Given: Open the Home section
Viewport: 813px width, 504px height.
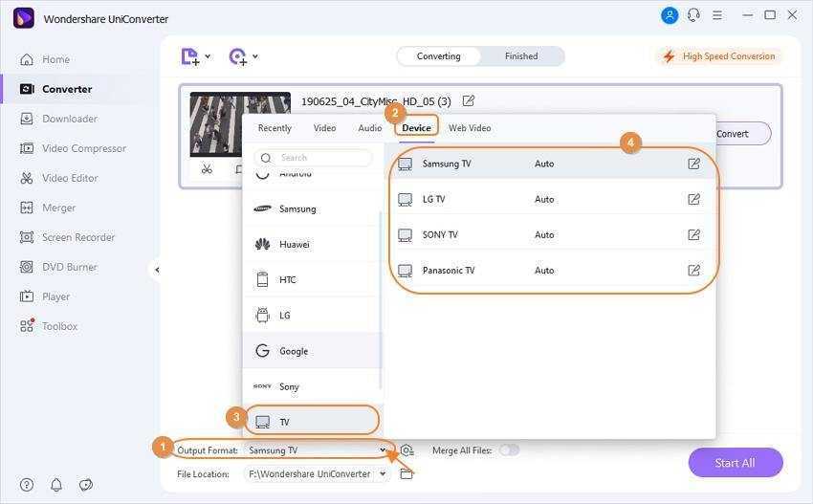Looking at the screenshot, I should 45,59.
